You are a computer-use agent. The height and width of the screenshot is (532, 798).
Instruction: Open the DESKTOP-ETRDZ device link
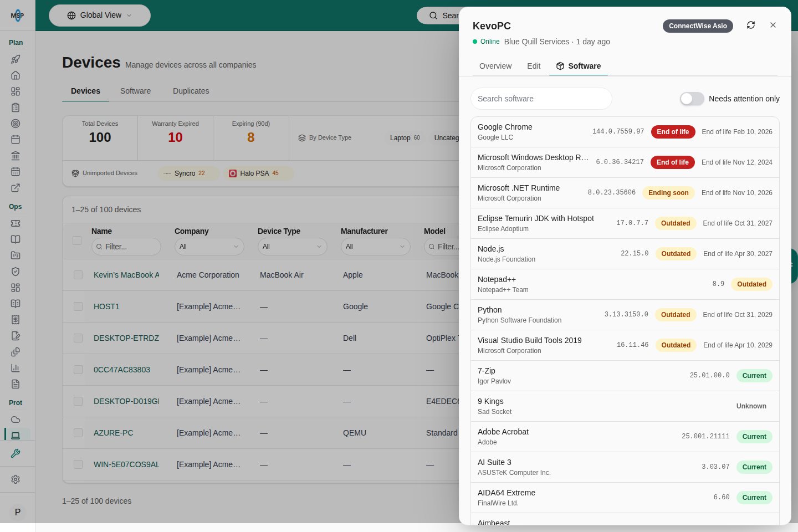pos(126,338)
